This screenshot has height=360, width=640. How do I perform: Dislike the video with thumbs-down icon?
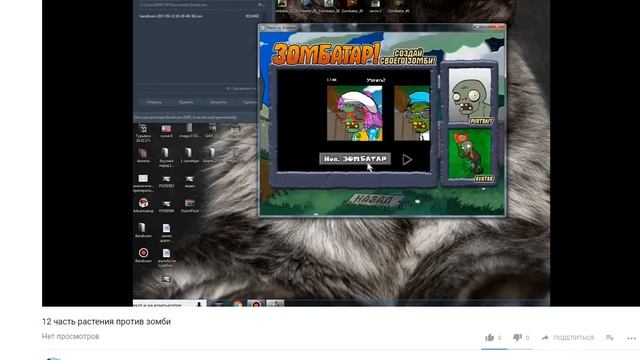517,338
